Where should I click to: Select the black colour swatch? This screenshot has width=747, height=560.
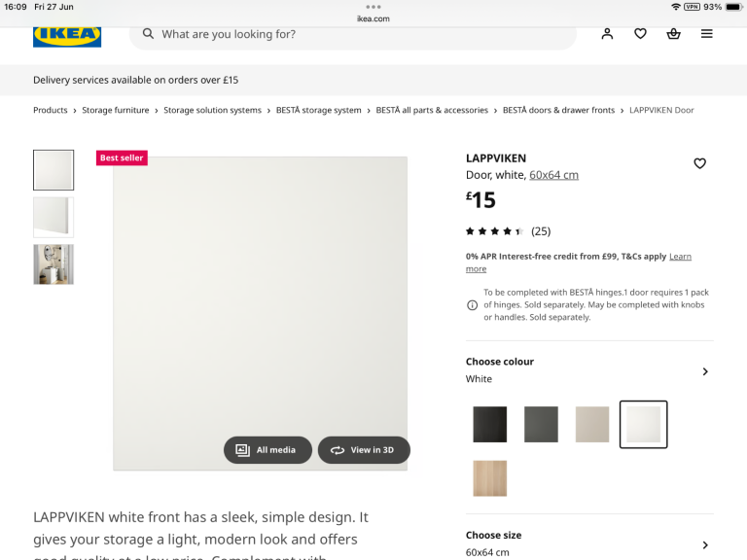[490, 425]
